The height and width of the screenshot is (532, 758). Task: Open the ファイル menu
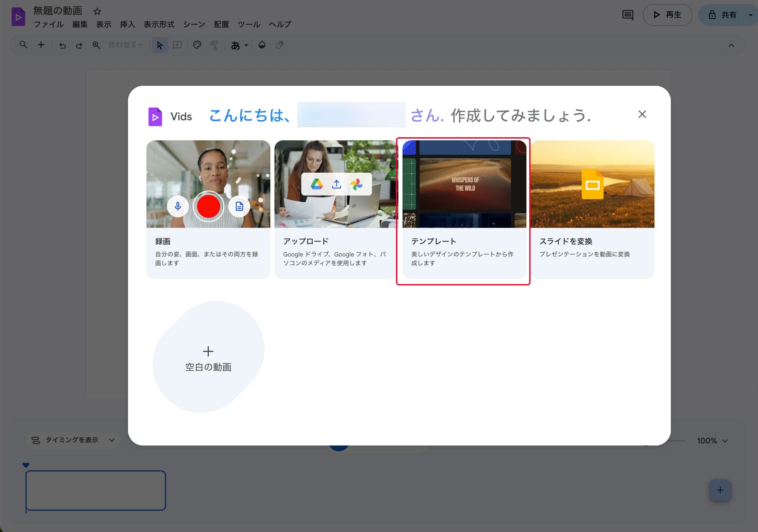point(49,24)
